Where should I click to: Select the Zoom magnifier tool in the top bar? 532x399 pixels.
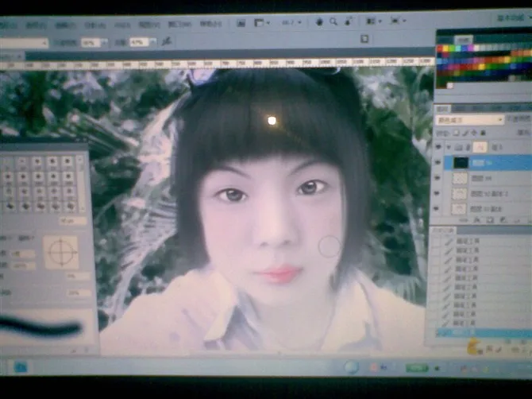[x=333, y=22]
